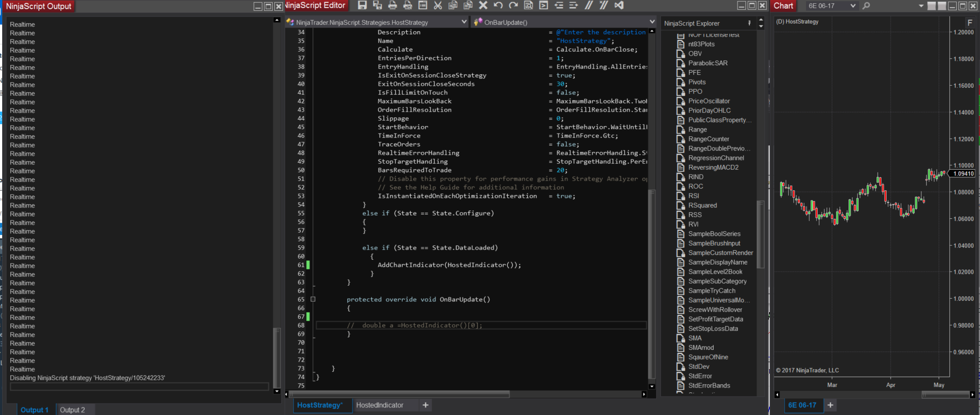Viewport: 980px width, 415px height.
Task: Click the Save icon in editor toolbar
Action: (x=362, y=5)
